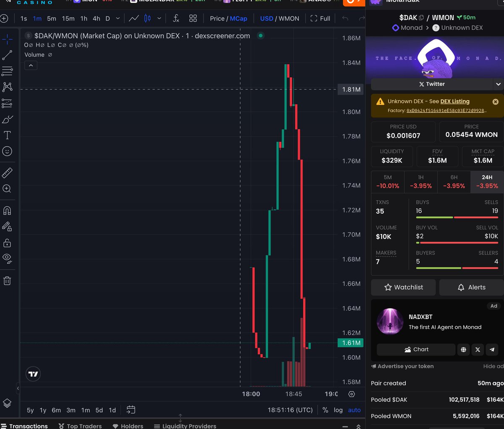
Task: Hide the ad section
Action: click(x=493, y=366)
